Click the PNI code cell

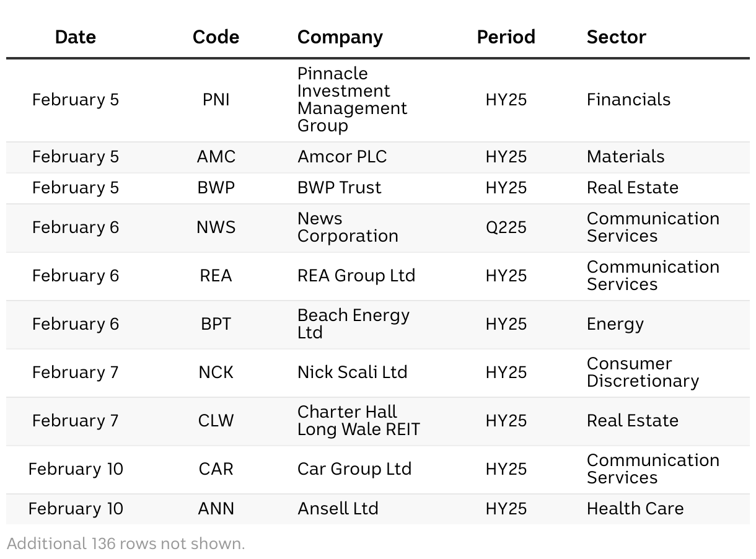[216, 100]
